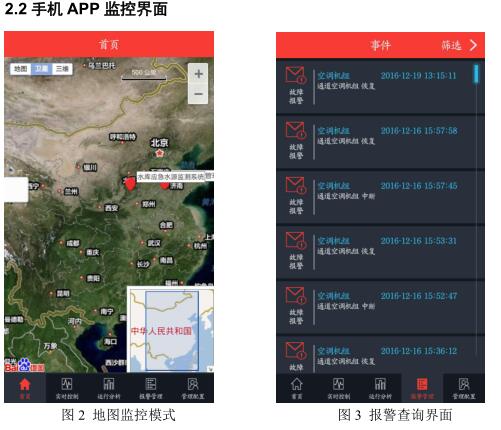Click 通道空调机组 中断 message in 15:52:47 event
This screenshot has width=501, height=430.
(346, 306)
